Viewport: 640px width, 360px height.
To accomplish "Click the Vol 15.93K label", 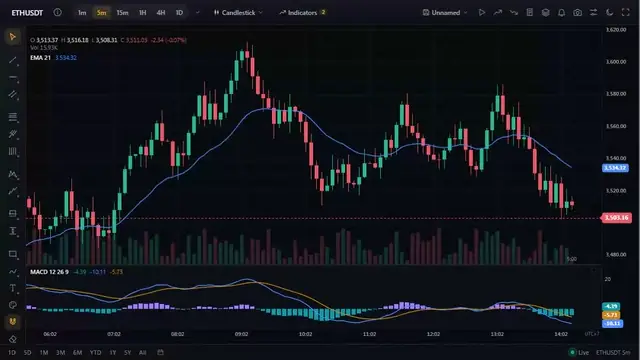I will 44,48.
